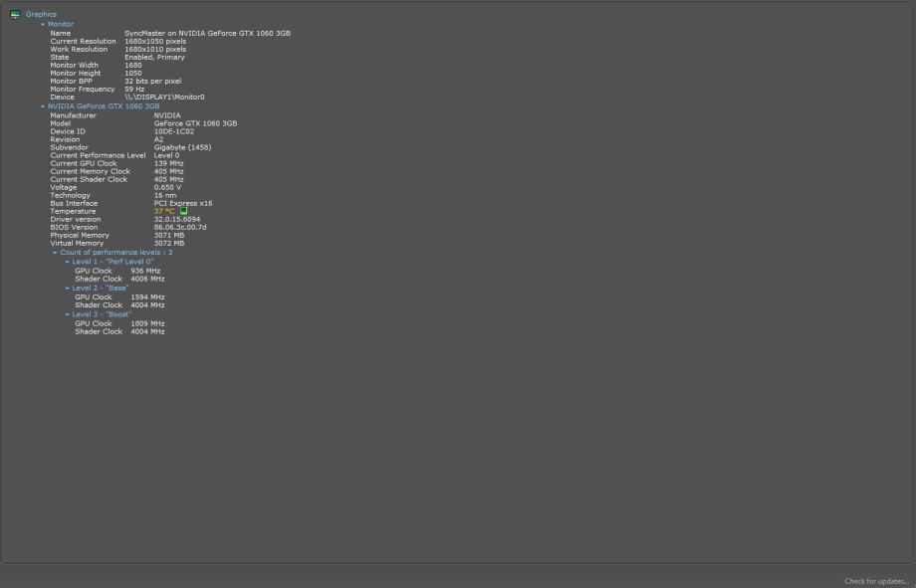Image resolution: width=916 pixels, height=588 pixels.
Task: Click the Monitor Width label
Action: [75, 66]
